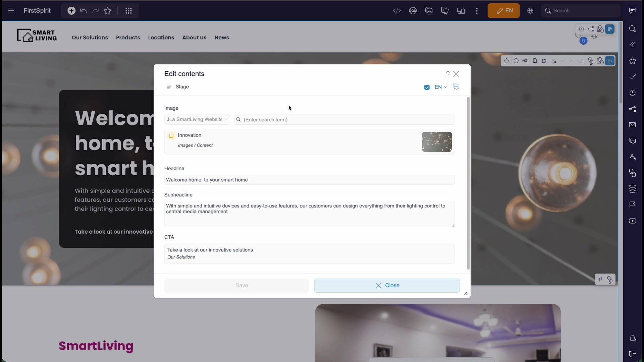Open the droplet dropdown in stage toolbar

591,61
